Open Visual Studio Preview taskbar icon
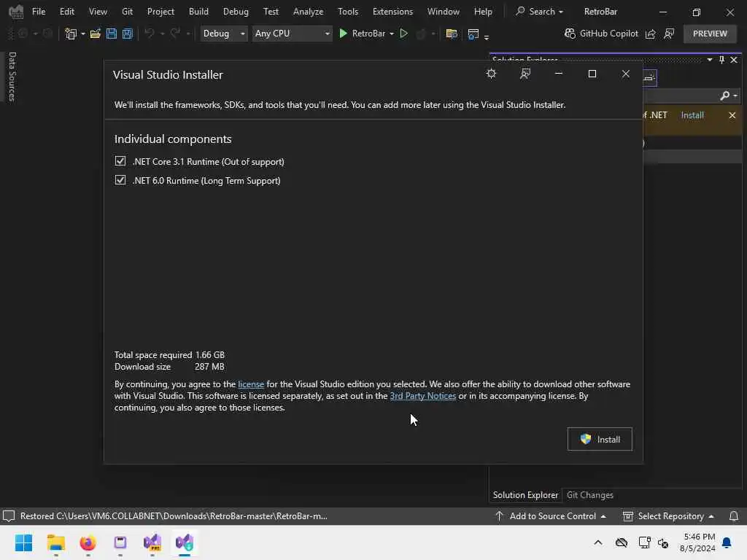 click(x=152, y=542)
